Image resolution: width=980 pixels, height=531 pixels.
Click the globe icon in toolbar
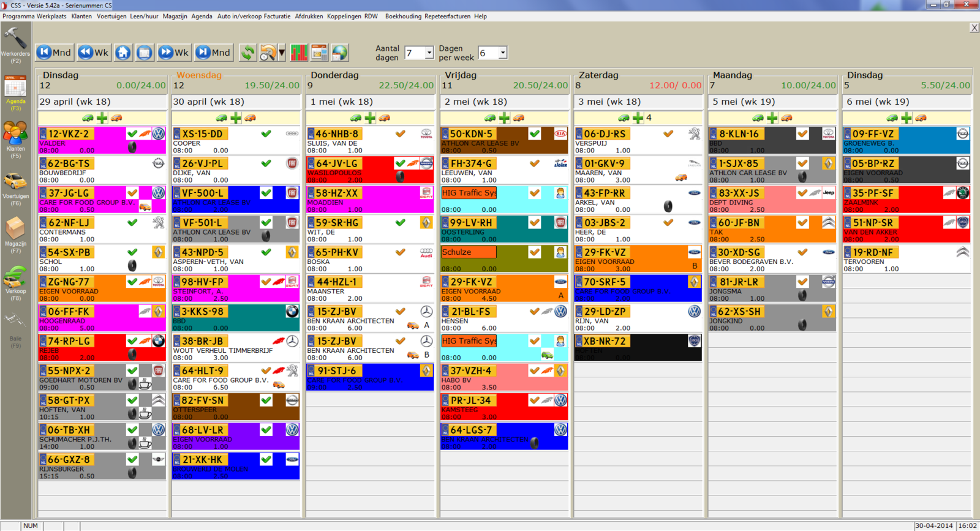(x=340, y=53)
